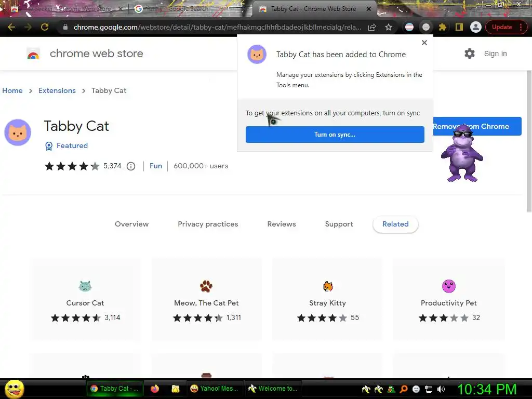Open the Extensions puzzle piece menu
Viewport: 532px width, 399px height.
[x=442, y=27]
